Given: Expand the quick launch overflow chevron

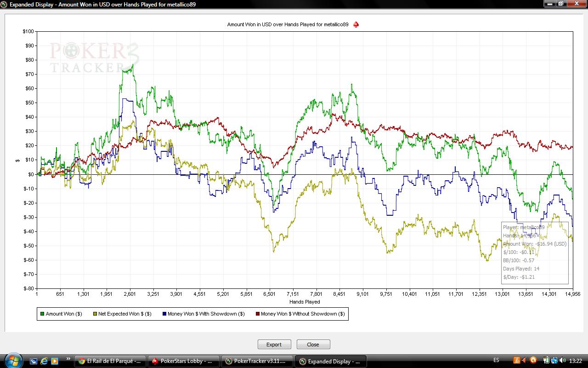Looking at the screenshot, I should click(68, 358).
